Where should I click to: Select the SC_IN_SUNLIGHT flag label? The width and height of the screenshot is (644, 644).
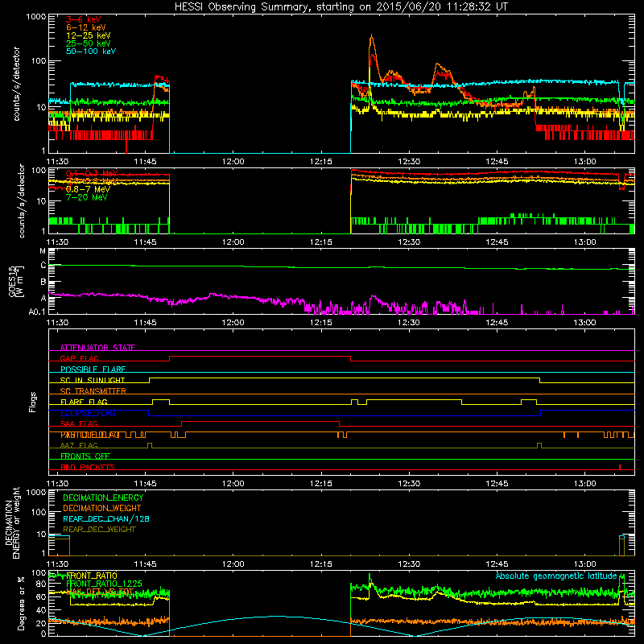93,380
